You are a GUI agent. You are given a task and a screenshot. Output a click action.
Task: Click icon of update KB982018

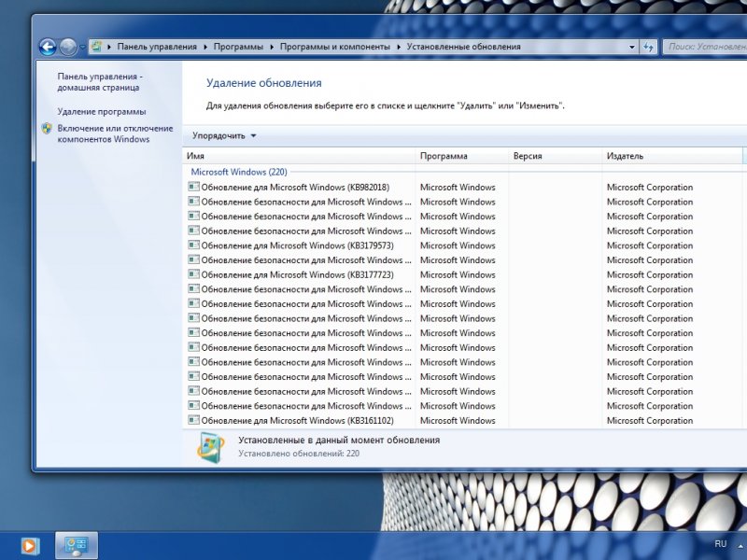point(193,187)
